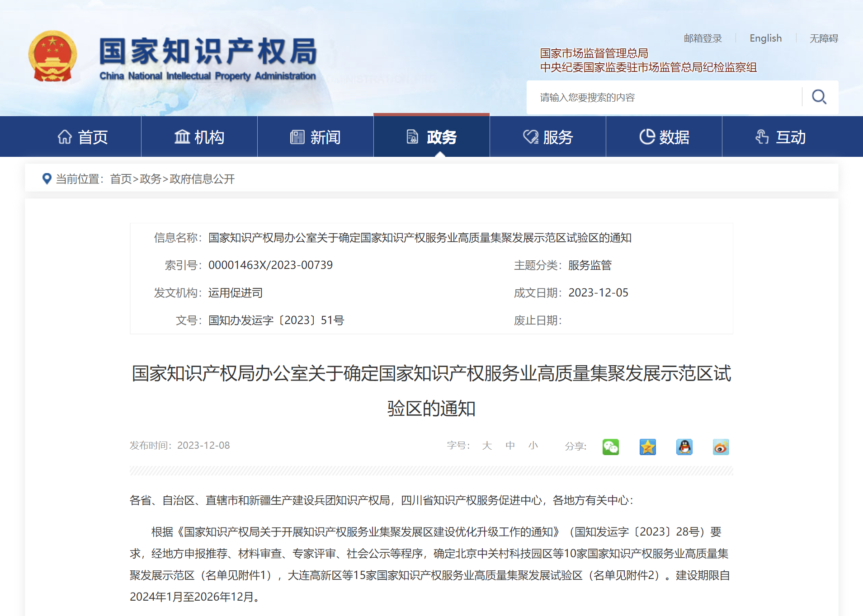Viewport: 863px width, 616px height.
Task: Open the 服务 navigation tab
Action: (548, 137)
